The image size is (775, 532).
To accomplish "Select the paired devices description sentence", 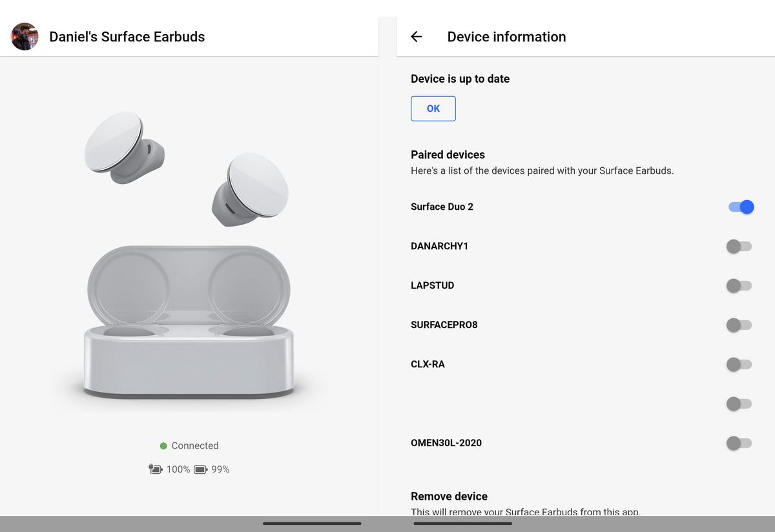I will [x=542, y=171].
